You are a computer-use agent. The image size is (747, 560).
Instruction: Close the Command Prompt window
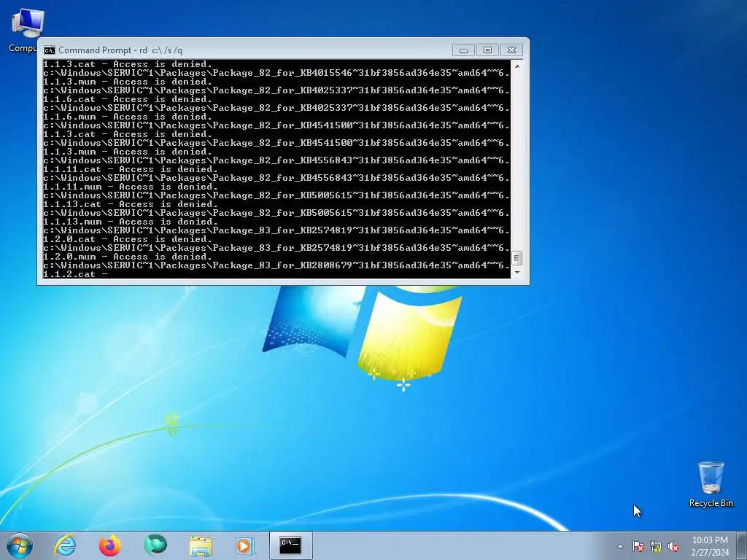[x=511, y=50]
